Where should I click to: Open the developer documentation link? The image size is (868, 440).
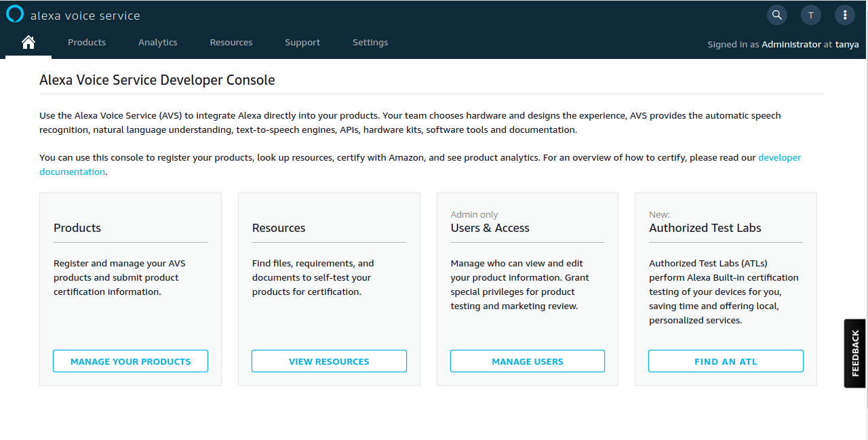tap(779, 157)
